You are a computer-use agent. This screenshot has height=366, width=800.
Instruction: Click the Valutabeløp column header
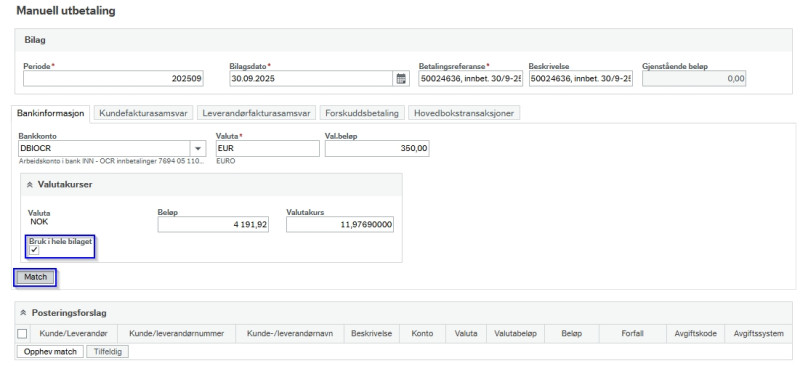(516, 333)
